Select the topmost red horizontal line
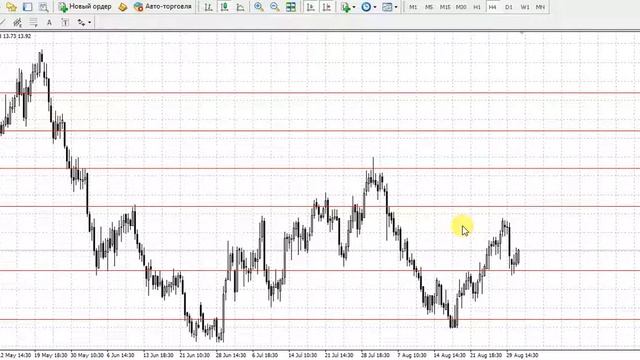Image resolution: width=640 pixels, height=360 pixels. [320, 93]
